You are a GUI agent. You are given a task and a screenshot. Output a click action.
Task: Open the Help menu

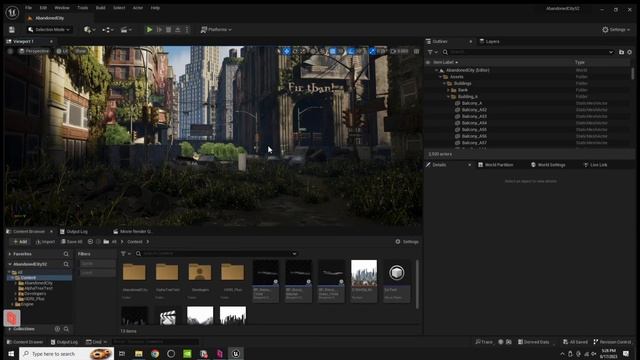pos(155,8)
